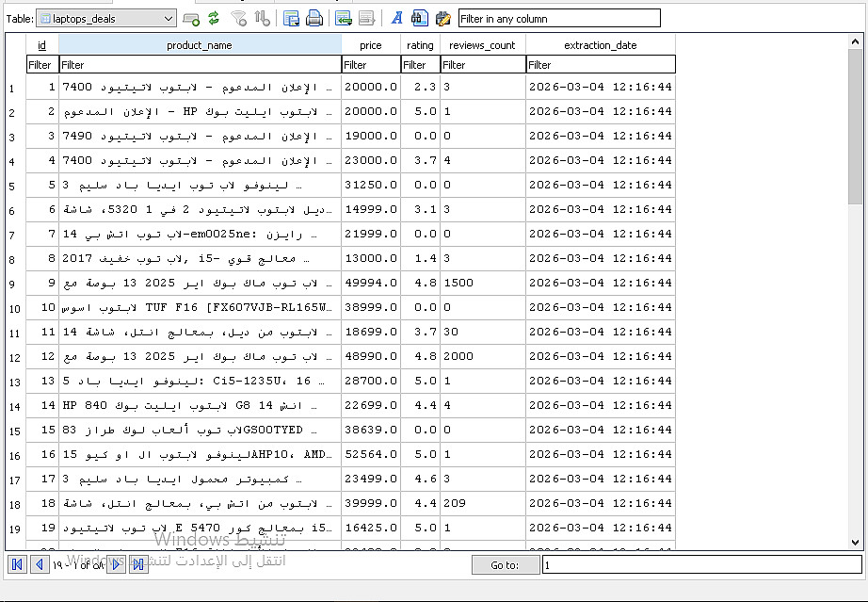This screenshot has height=602, width=868.
Task: Select product name cell containing 'TUF F16'
Action: click(200, 307)
